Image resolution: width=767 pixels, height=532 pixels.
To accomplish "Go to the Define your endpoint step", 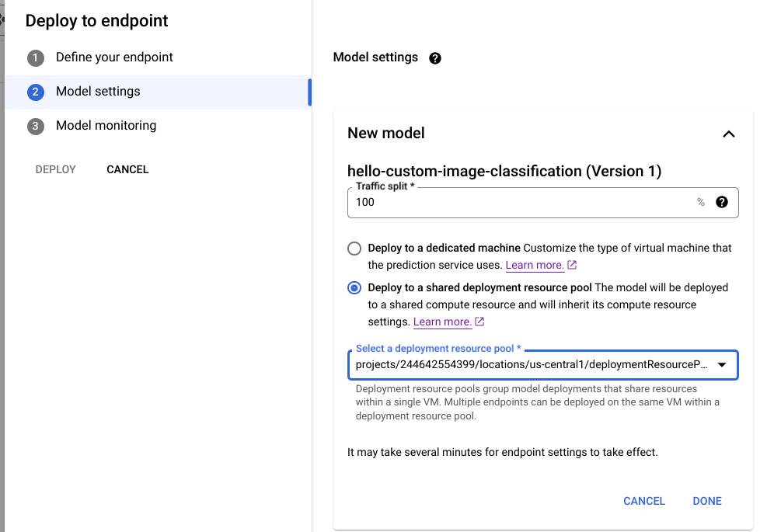I will 113,57.
